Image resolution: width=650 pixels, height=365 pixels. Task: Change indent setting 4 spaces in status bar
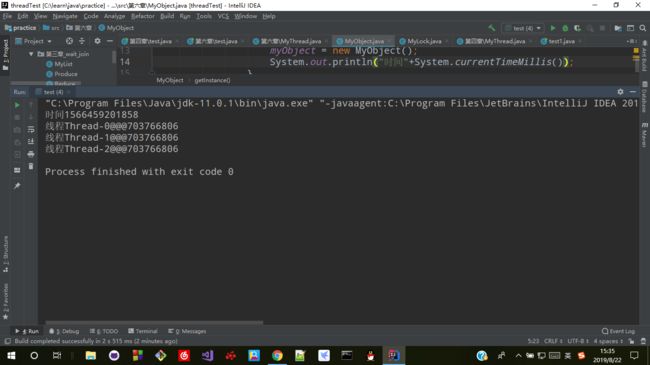pos(608,341)
